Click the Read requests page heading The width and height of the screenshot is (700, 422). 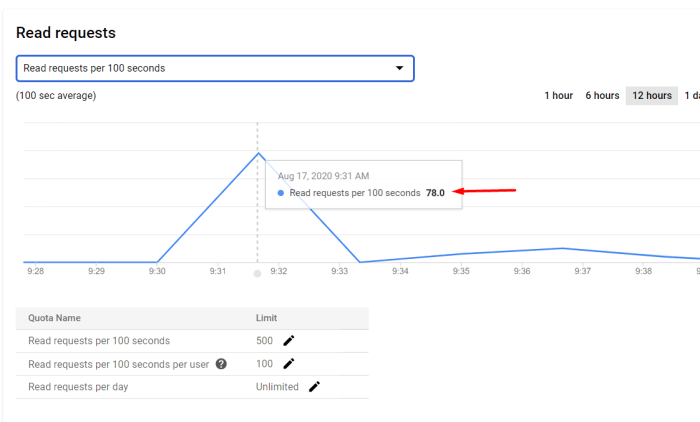coord(66,33)
